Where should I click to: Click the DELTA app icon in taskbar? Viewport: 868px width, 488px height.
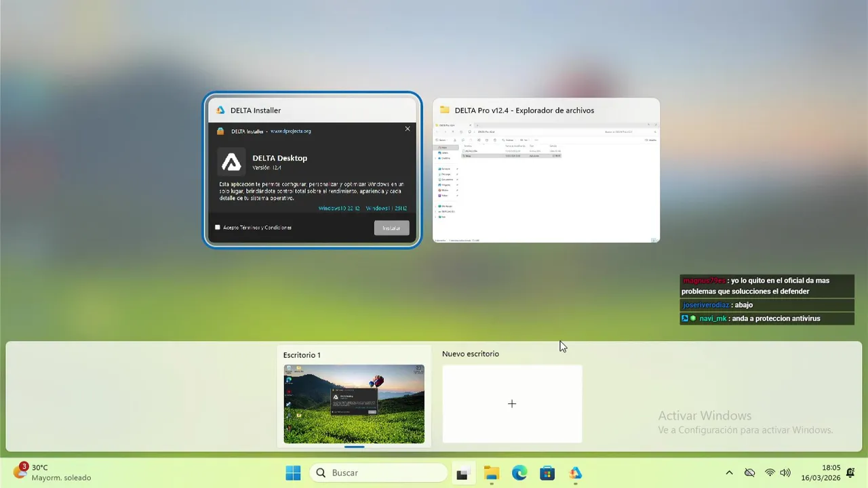pos(575,473)
